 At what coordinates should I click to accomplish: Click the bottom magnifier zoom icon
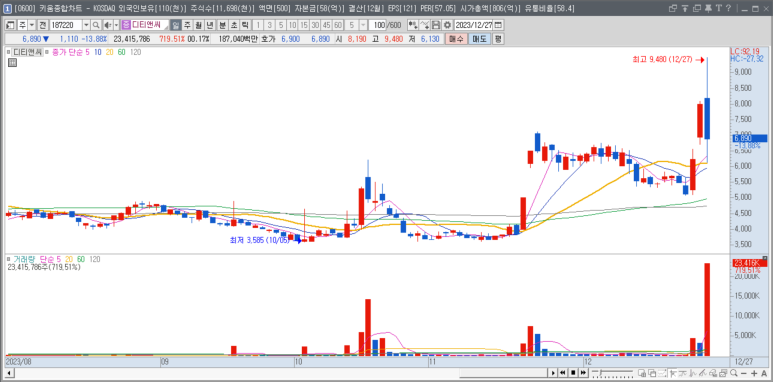734,373
